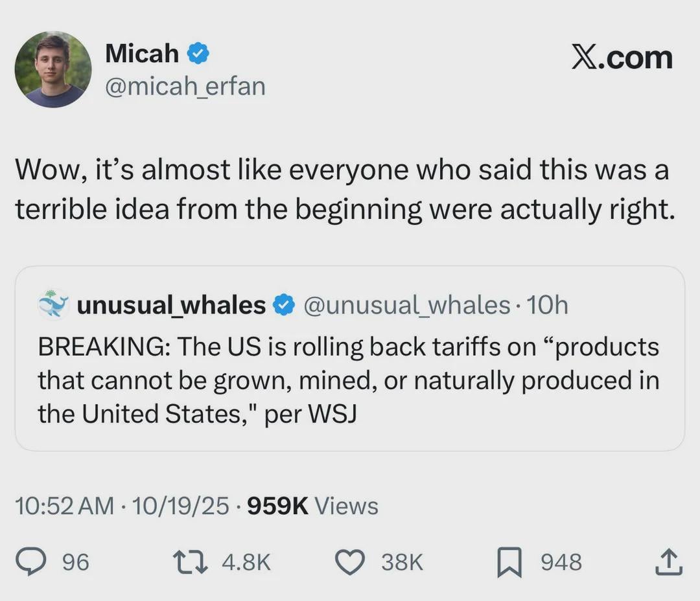Like the tweet with heart icon
The image size is (700, 601).
click(x=352, y=561)
